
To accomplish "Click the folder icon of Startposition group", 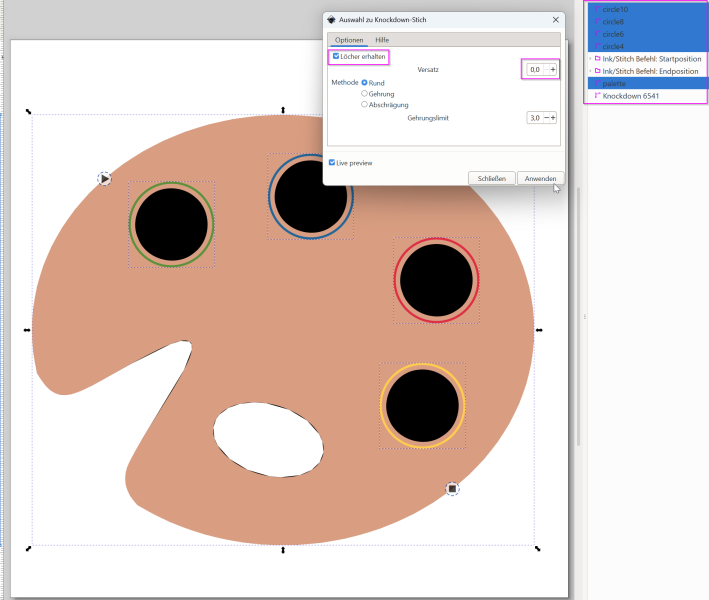I will pyautogui.click(x=597, y=59).
